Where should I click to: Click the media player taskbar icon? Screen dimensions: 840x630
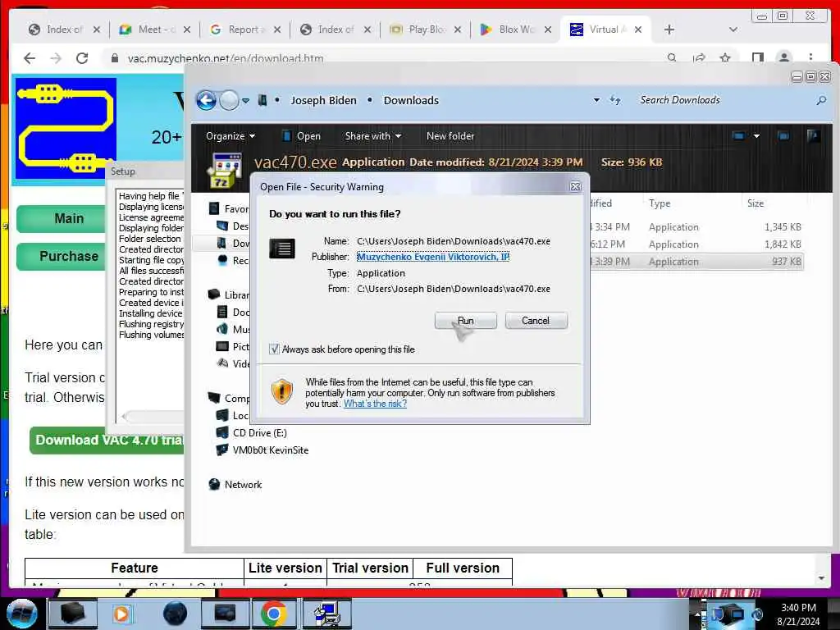click(122, 614)
